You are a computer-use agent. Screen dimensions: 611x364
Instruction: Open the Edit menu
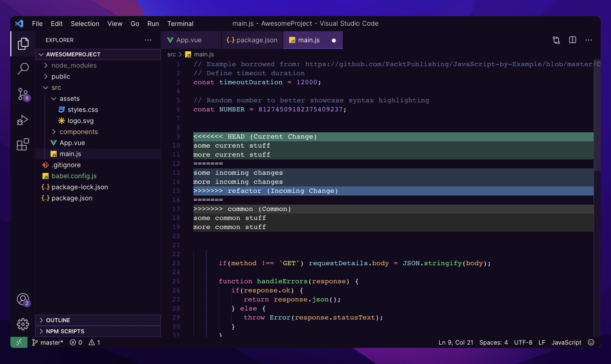[57, 24]
